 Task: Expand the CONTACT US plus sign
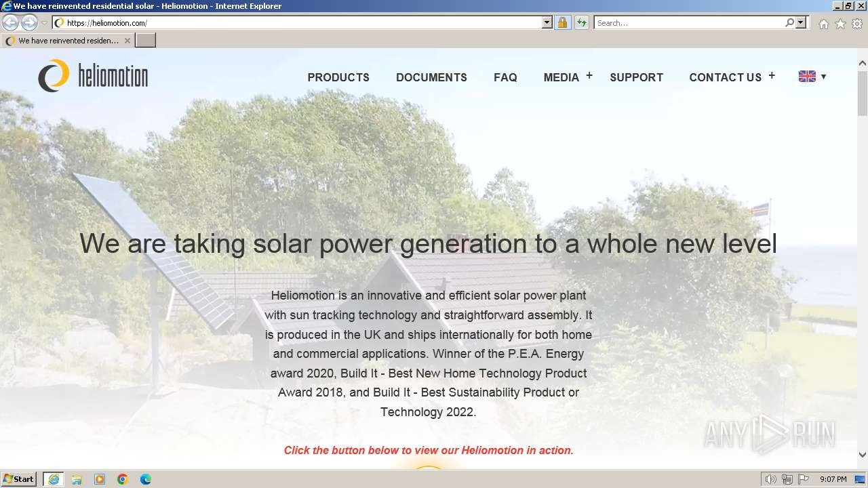pyautogui.click(x=772, y=76)
